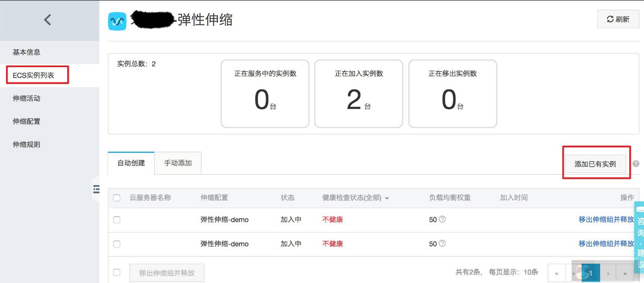This screenshot has width=644, height=283.
Task: Check the first 弹性伸缩-demo row checkbox
Action: click(117, 220)
